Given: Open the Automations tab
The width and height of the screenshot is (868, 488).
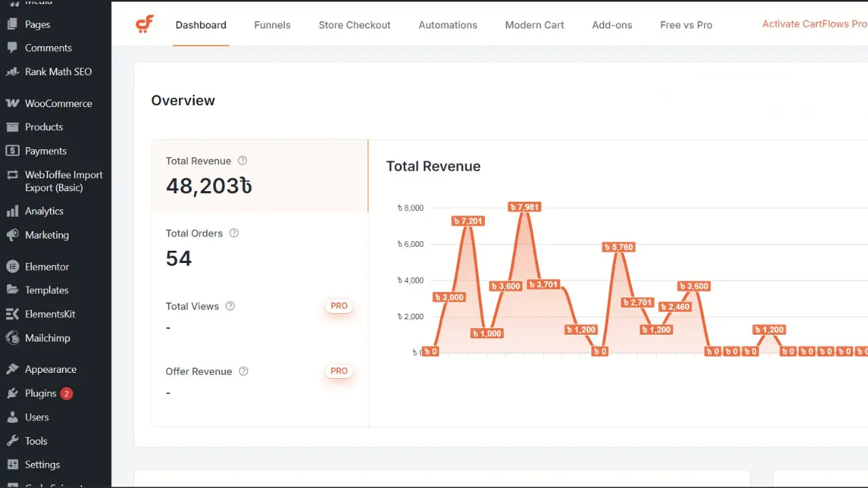Looking at the screenshot, I should [x=448, y=25].
